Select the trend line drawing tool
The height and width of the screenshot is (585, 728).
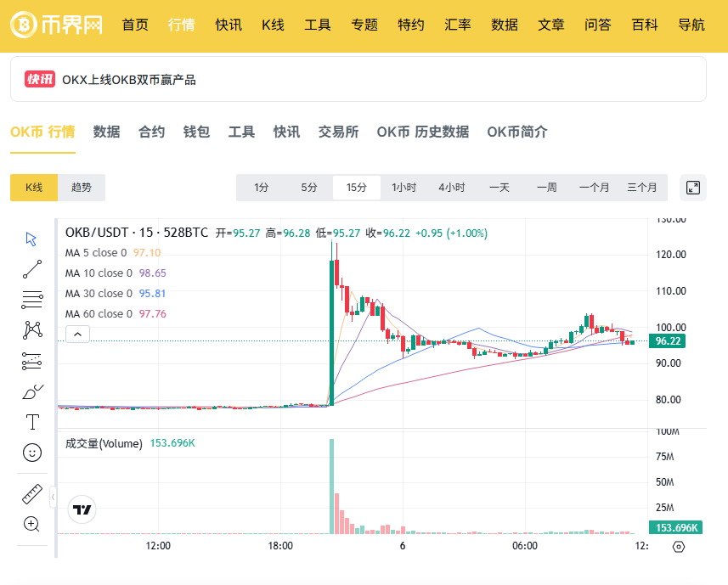[32, 269]
